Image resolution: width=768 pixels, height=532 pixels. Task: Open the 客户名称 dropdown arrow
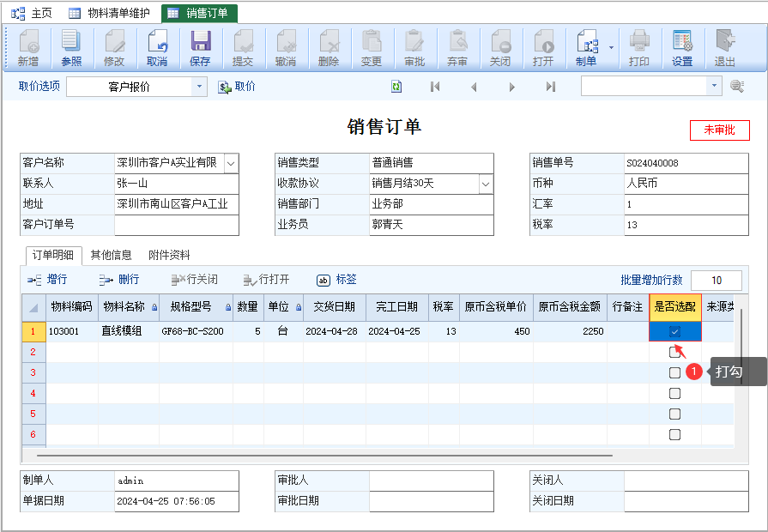[231, 163]
